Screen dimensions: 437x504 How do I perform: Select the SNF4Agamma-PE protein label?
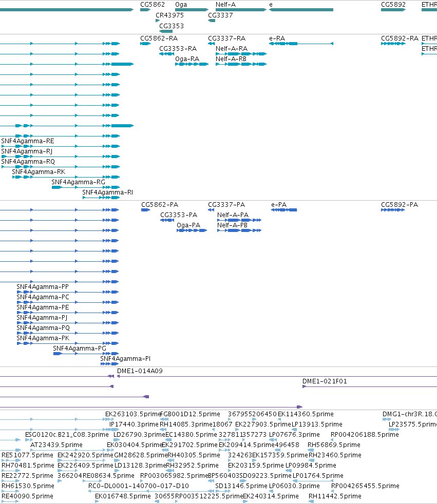tap(43, 307)
